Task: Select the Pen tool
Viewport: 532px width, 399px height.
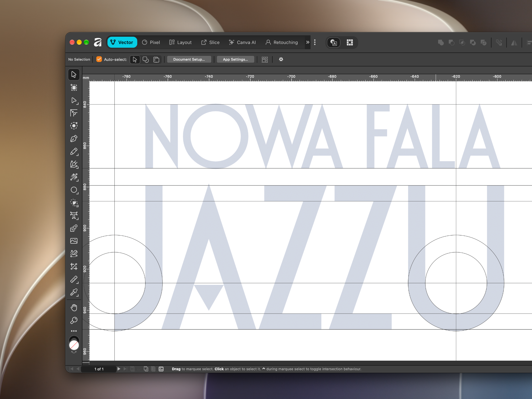Action: pyautogui.click(x=74, y=139)
